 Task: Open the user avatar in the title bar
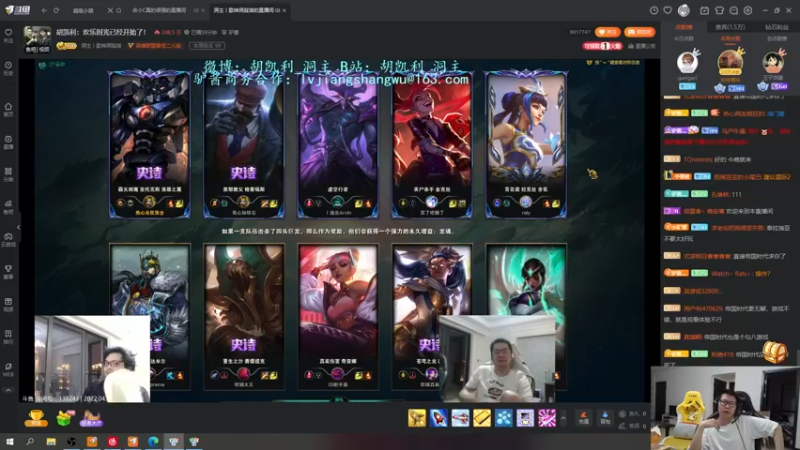click(x=684, y=10)
